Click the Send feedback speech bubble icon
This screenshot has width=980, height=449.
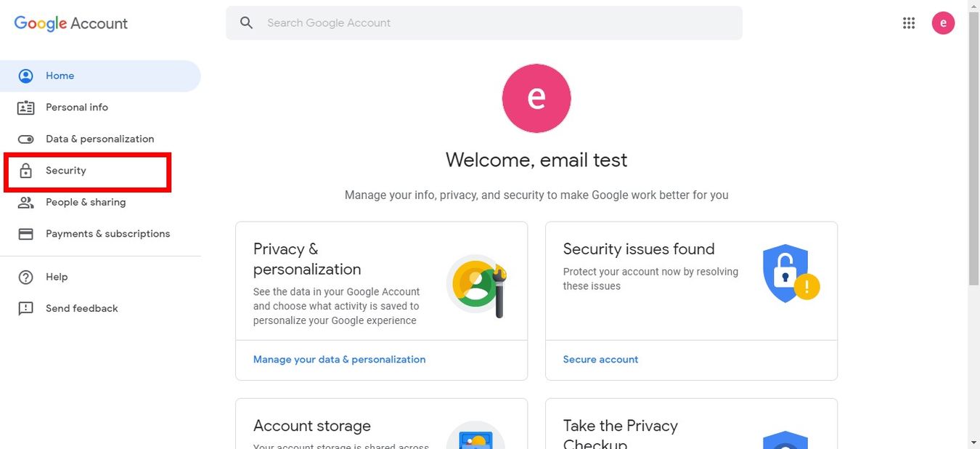[26, 309]
